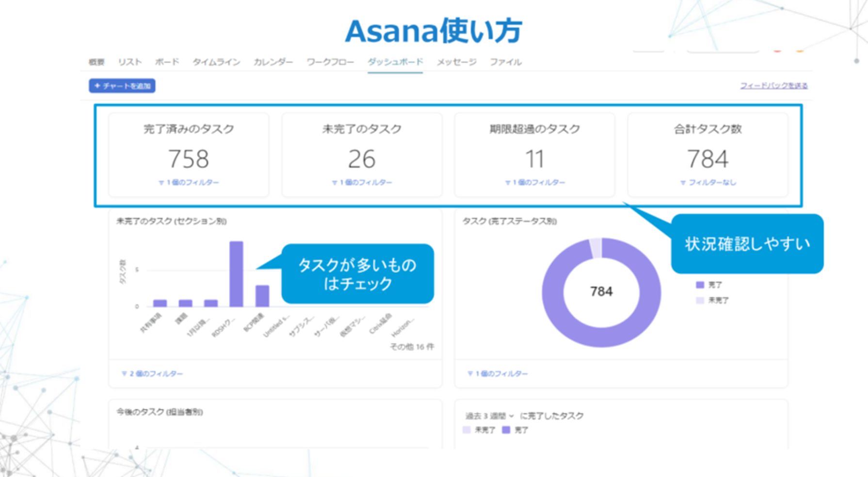Open the ファイル tab
The width and height of the screenshot is (868, 477).
[x=505, y=62]
